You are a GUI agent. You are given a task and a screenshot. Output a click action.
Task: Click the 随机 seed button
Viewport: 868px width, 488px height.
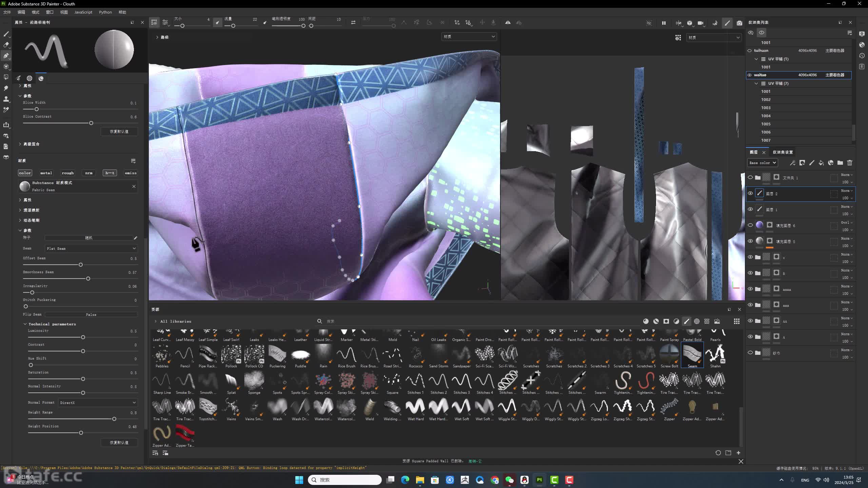tap(89, 238)
